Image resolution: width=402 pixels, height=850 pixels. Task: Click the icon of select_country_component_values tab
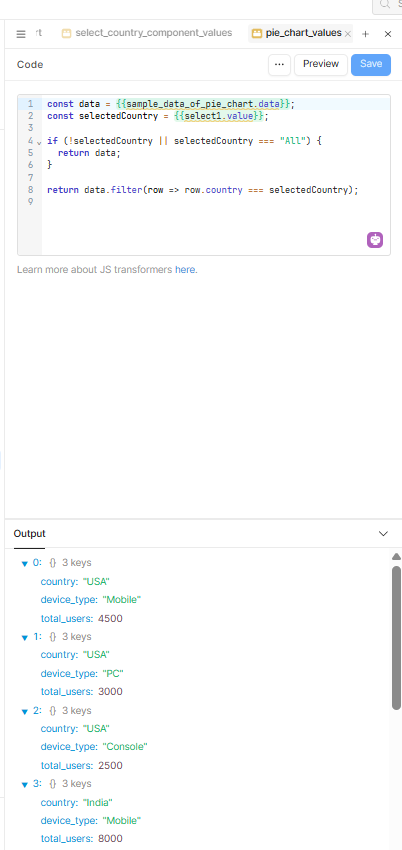pyautogui.click(x=67, y=34)
